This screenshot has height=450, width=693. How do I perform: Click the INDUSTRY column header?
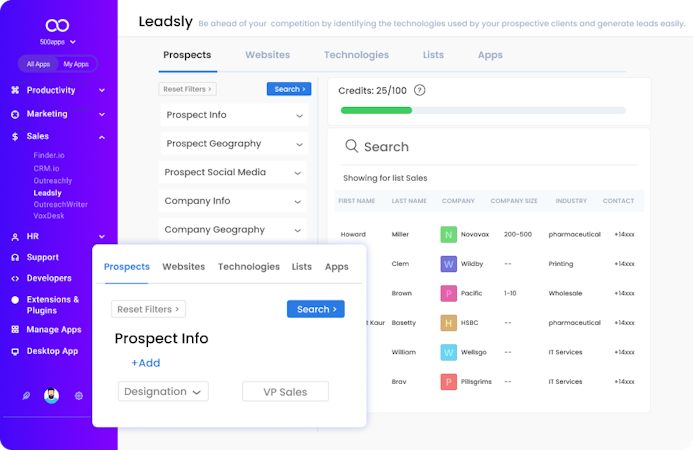[571, 201]
